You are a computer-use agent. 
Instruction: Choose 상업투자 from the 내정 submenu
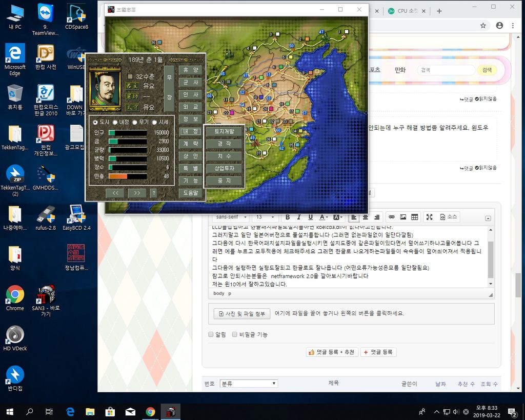click(225, 169)
